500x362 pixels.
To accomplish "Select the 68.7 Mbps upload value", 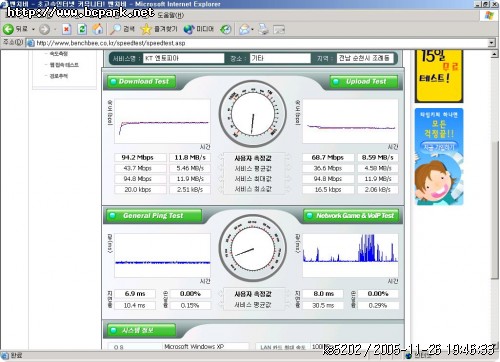I will (328, 157).
